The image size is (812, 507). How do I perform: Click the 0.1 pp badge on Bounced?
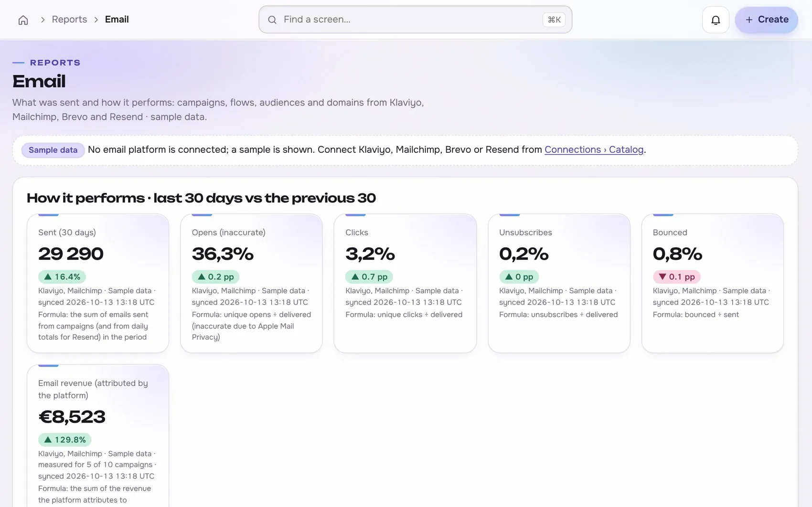pos(676,276)
